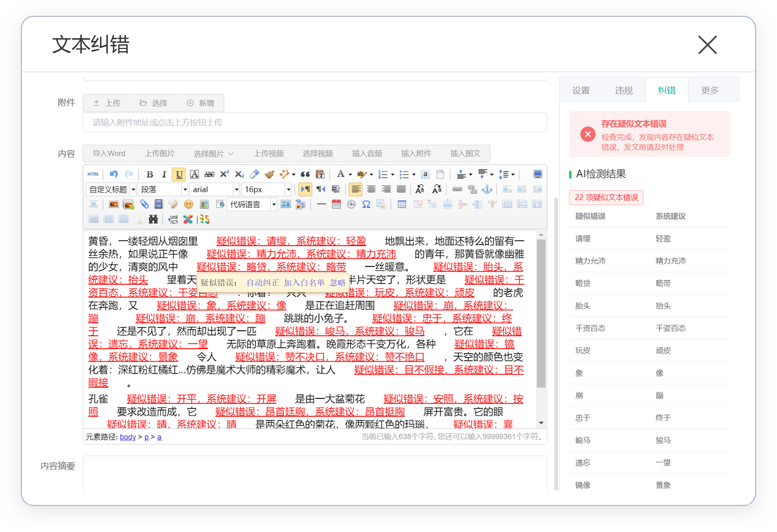Image resolution: width=777 pixels, height=532 pixels.
Task: Turn off underline formatting
Action: coord(179,174)
